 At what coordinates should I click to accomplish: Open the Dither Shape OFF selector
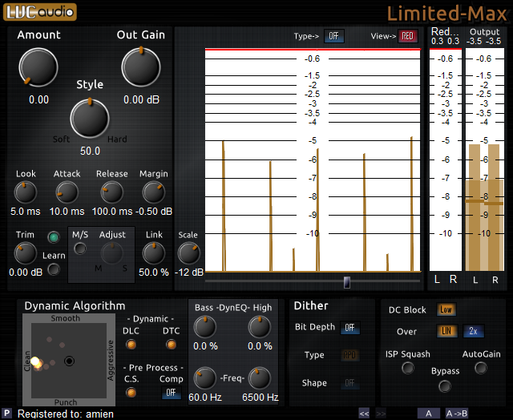tap(349, 382)
